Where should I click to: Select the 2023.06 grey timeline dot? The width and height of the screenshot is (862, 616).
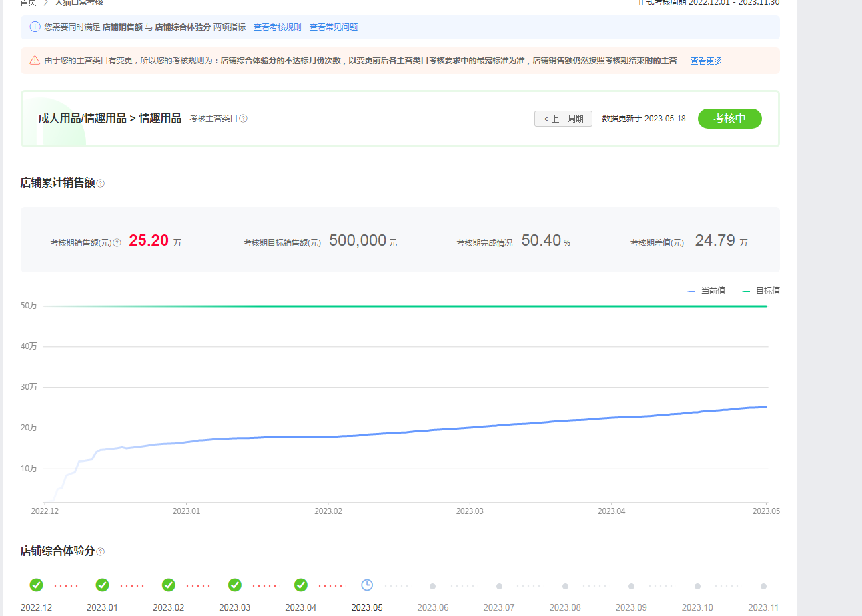coord(433,586)
